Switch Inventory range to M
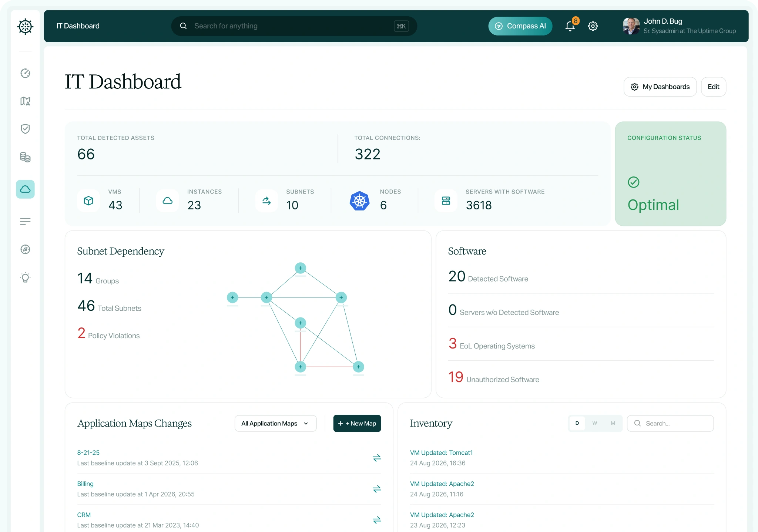 (x=613, y=423)
